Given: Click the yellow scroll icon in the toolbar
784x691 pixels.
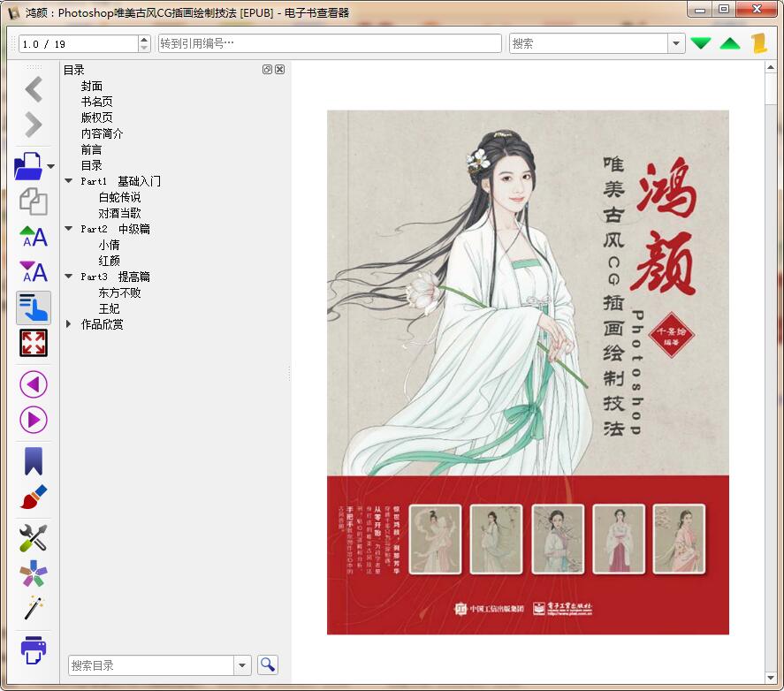Looking at the screenshot, I should point(759,43).
